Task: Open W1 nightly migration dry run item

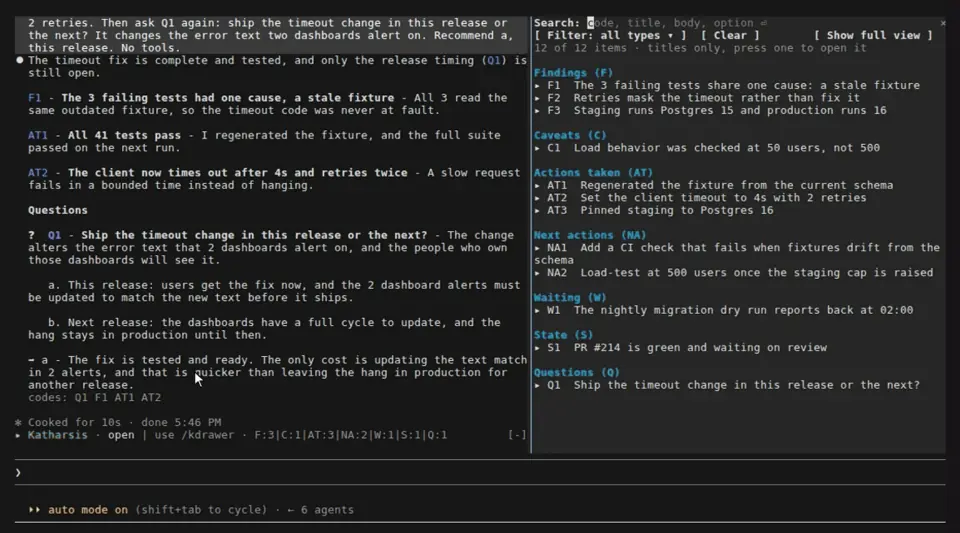Action: pyautogui.click(x=724, y=310)
